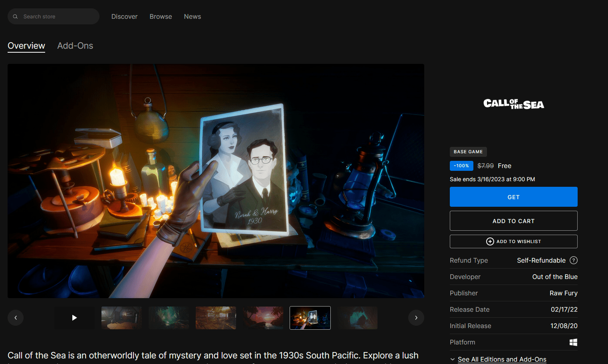This screenshot has height=364, width=608.
Task: Select the orange ship interior screenshot thumbnail
Action: pos(216,318)
